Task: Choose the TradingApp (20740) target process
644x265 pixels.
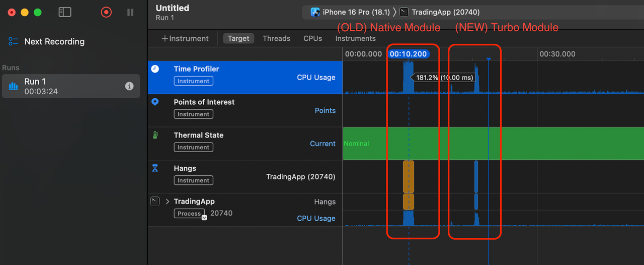Action: click(440, 12)
